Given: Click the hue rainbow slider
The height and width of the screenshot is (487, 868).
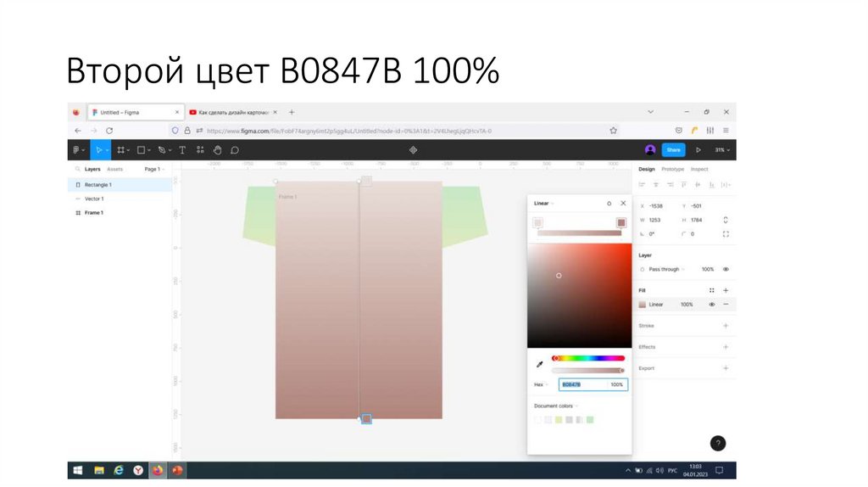Looking at the screenshot, I should (588, 359).
